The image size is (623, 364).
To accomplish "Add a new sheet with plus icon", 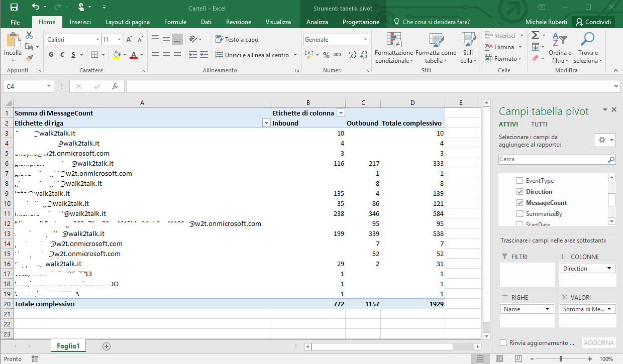I will coord(107,346).
